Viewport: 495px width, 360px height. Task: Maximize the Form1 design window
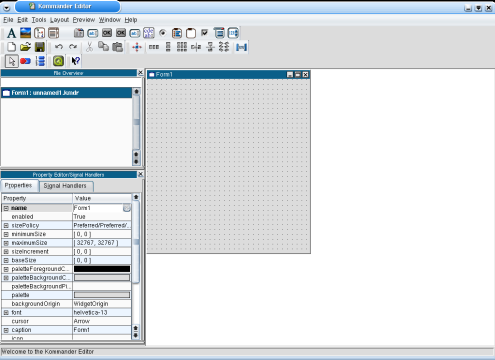[x=298, y=75]
